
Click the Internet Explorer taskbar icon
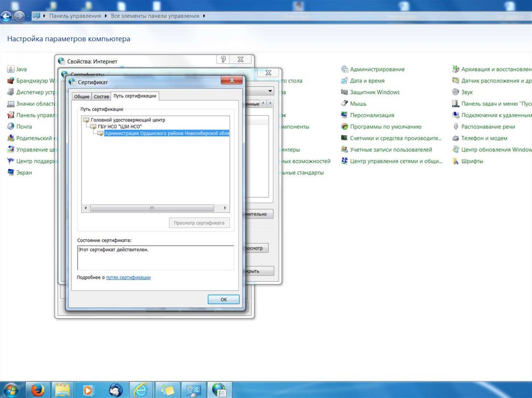pos(141,389)
